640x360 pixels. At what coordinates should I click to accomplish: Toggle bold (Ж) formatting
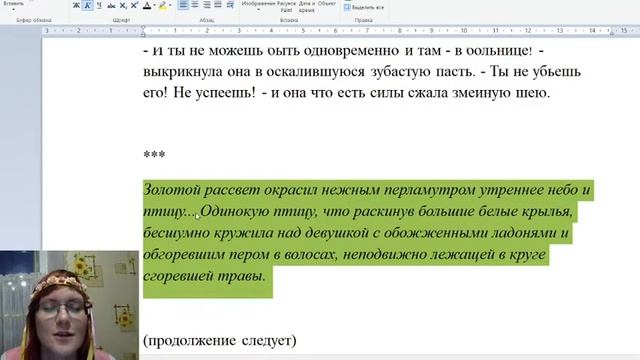pyautogui.click(x=76, y=5)
